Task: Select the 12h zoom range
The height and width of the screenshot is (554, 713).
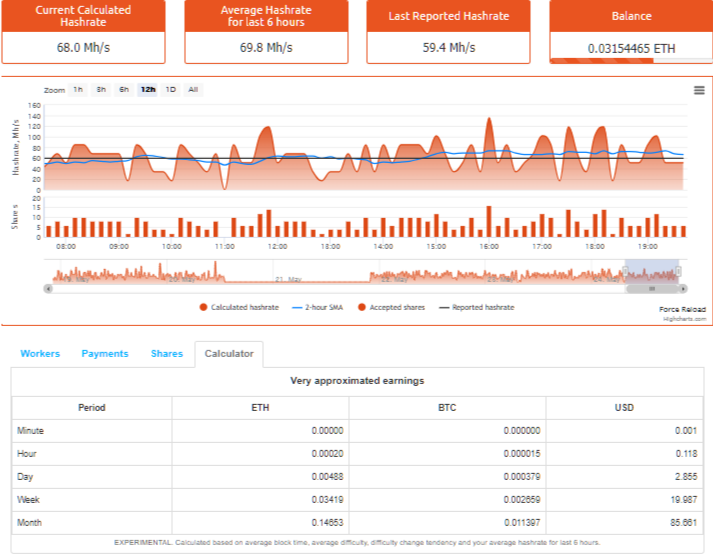Action: pyautogui.click(x=148, y=90)
